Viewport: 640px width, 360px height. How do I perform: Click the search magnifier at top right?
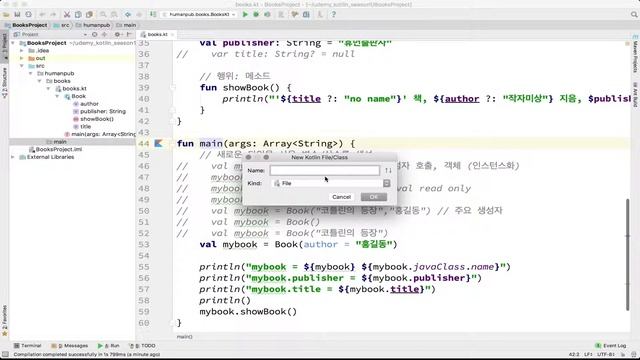pos(634,14)
